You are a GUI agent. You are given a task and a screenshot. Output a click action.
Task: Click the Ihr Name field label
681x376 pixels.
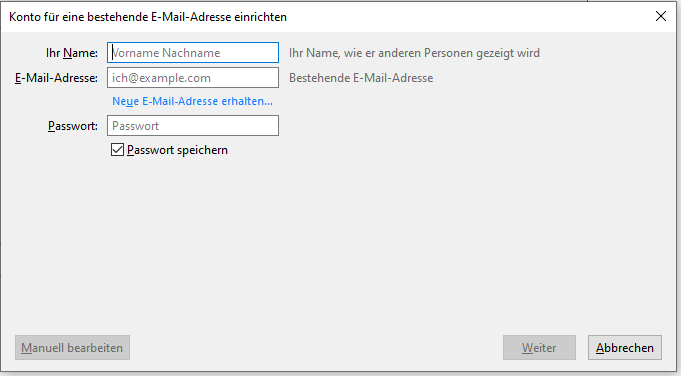point(72,53)
